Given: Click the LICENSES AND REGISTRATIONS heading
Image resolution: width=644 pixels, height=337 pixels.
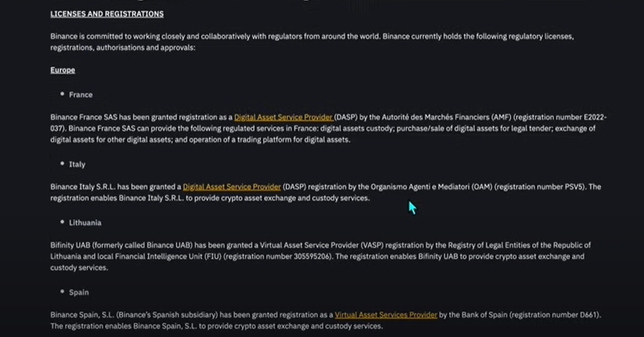Looking at the screenshot, I should point(107,14).
